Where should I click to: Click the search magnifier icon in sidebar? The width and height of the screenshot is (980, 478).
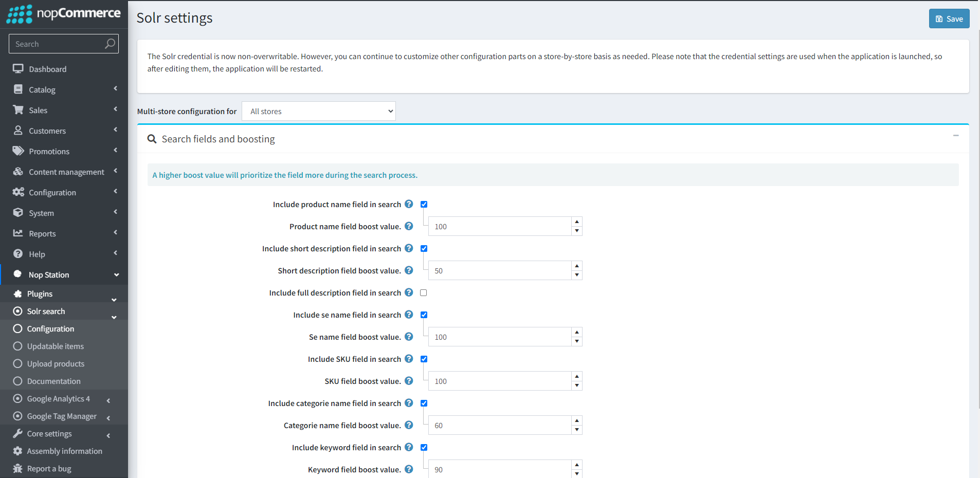(x=110, y=44)
